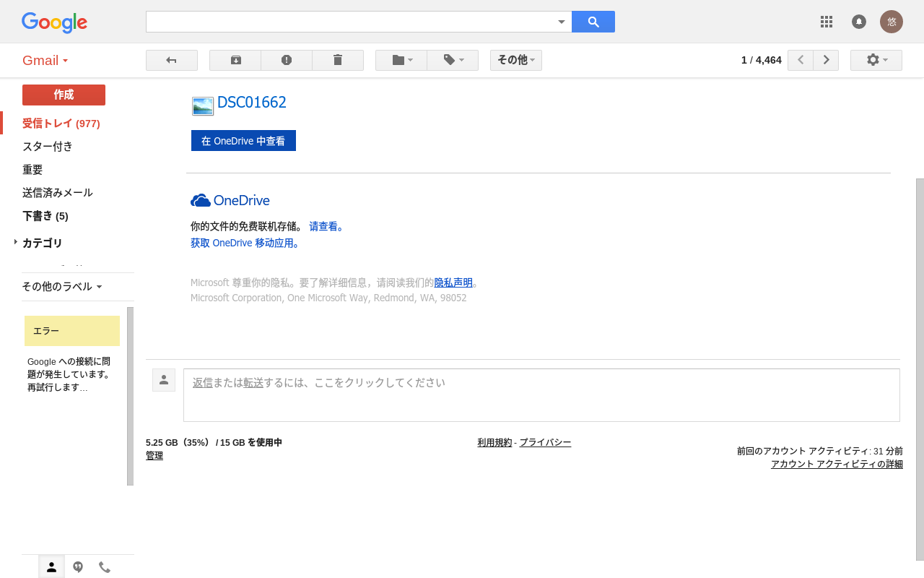Open プライバシー privacy link
The height and width of the screenshot is (578, 924).
pos(545,443)
